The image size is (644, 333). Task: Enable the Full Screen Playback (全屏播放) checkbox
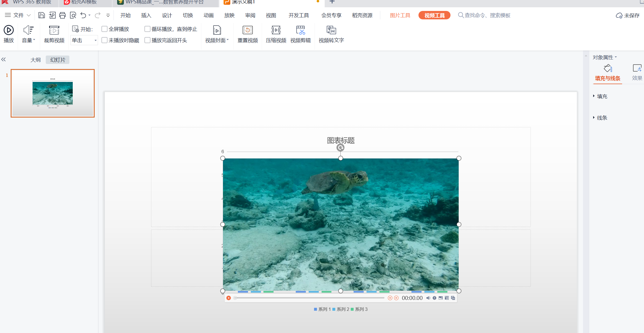pyautogui.click(x=104, y=29)
